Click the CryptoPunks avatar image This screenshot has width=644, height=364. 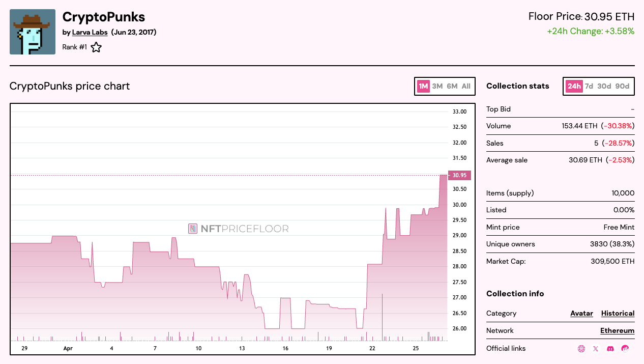point(33,32)
